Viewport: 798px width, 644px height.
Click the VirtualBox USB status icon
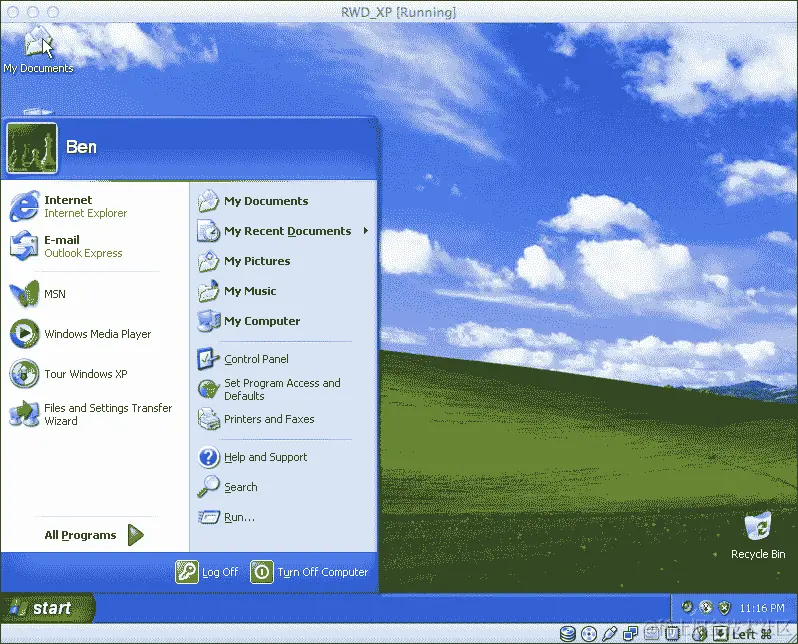[609, 634]
